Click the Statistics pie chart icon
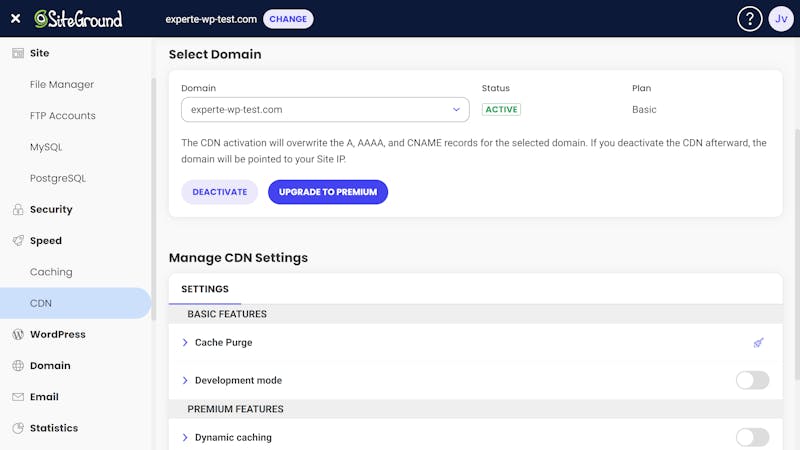 pyautogui.click(x=18, y=428)
